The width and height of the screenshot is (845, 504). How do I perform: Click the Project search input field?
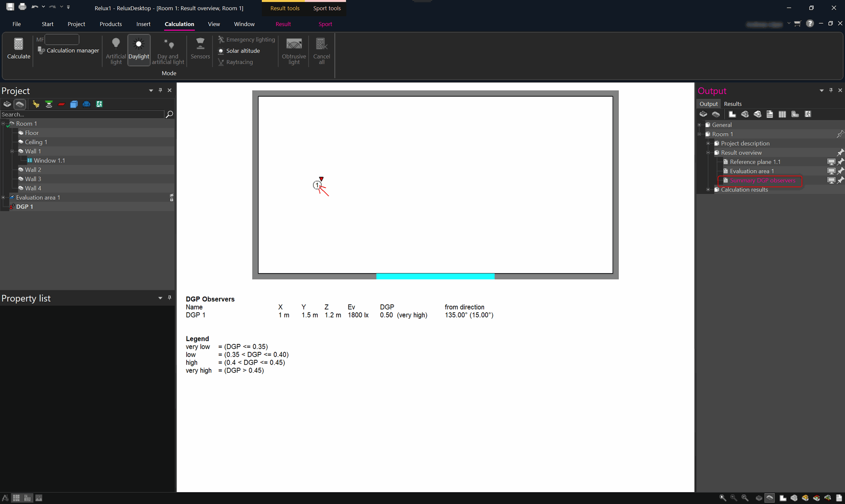82,114
